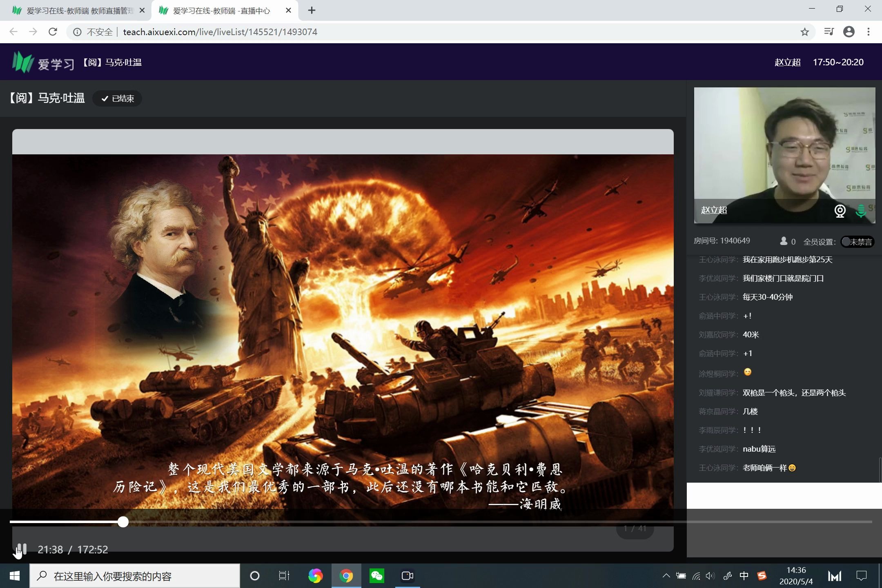Viewport: 882px width, 588px height.
Task: Click the playback time 21:38 / 172:52
Action: (73, 550)
